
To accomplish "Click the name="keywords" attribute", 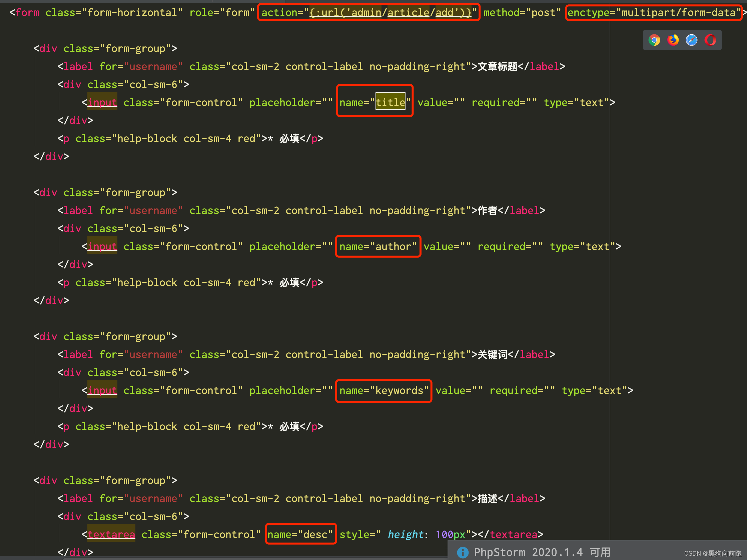I will click(x=384, y=391).
